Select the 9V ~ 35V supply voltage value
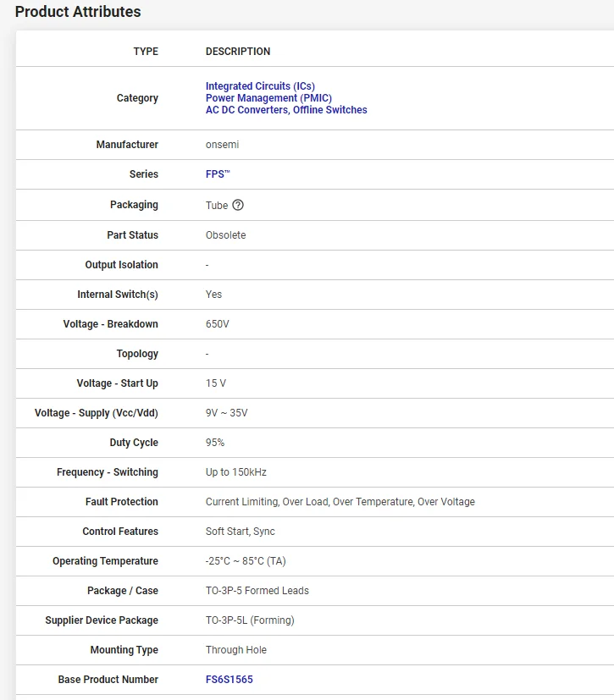 point(226,413)
